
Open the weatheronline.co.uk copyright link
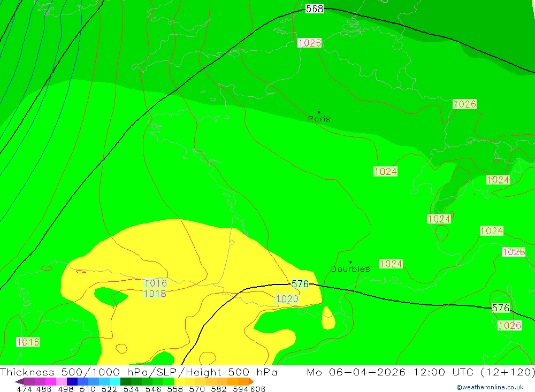490,387
